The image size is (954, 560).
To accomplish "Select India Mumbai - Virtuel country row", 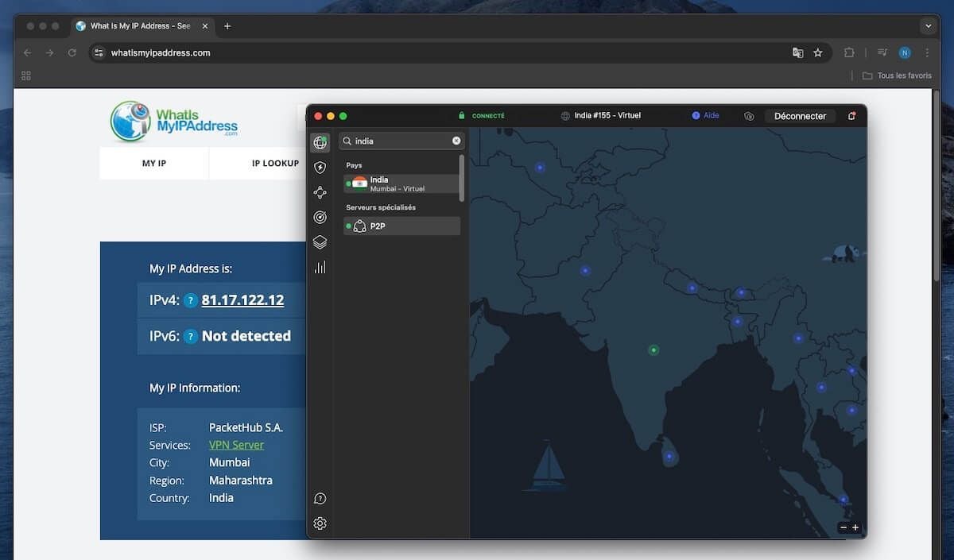I will point(401,184).
